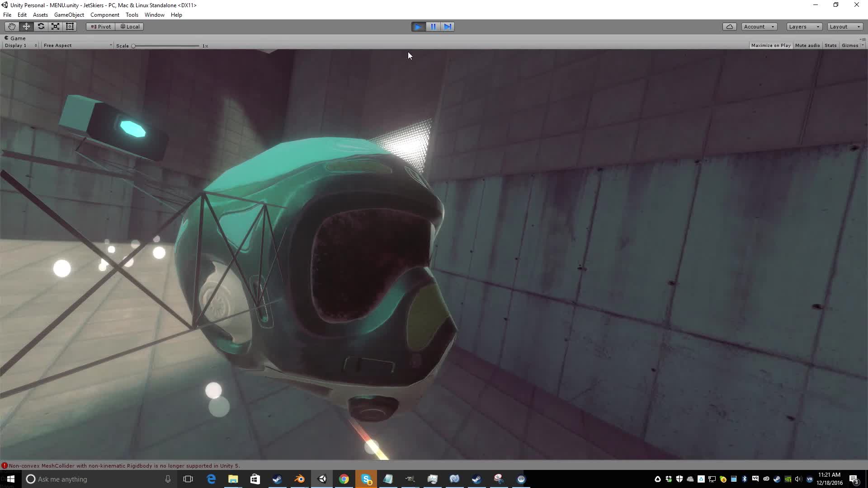Open Unity Cloud collaboration services
868x488 pixels.
(x=730, y=26)
